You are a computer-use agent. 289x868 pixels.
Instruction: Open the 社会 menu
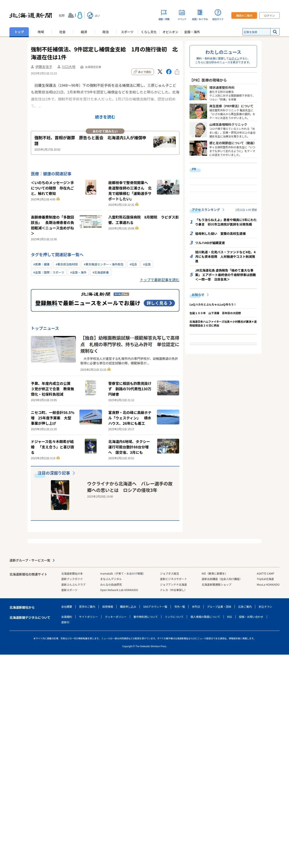[62, 32]
